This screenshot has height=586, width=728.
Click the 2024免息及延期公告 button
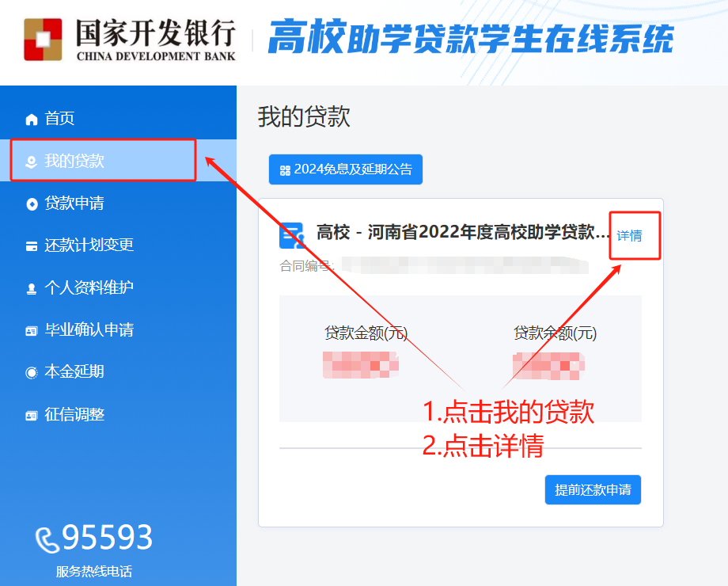click(x=346, y=169)
